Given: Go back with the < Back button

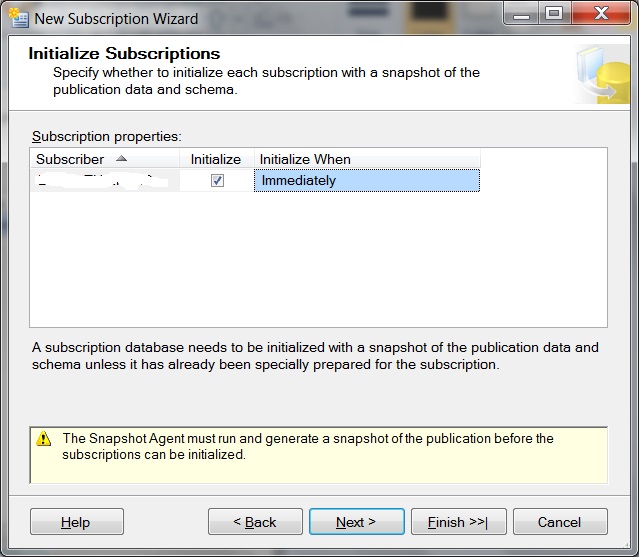Looking at the screenshot, I should point(255,522).
